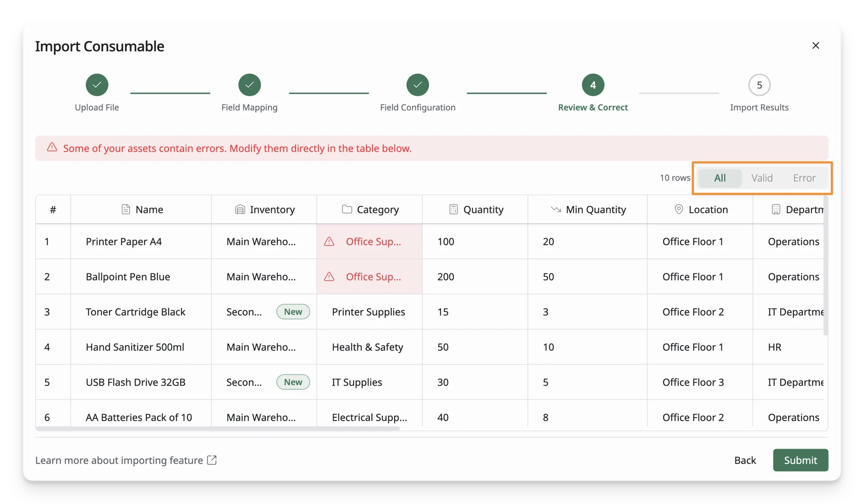Filter table to Error rows
Viewport: 864px width, 504px height.
point(804,178)
